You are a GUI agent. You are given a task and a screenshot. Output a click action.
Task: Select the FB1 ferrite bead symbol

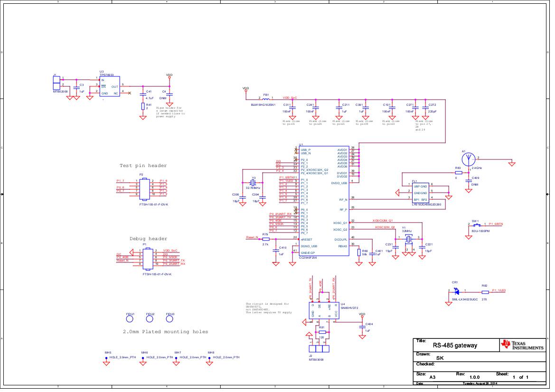point(266,100)
